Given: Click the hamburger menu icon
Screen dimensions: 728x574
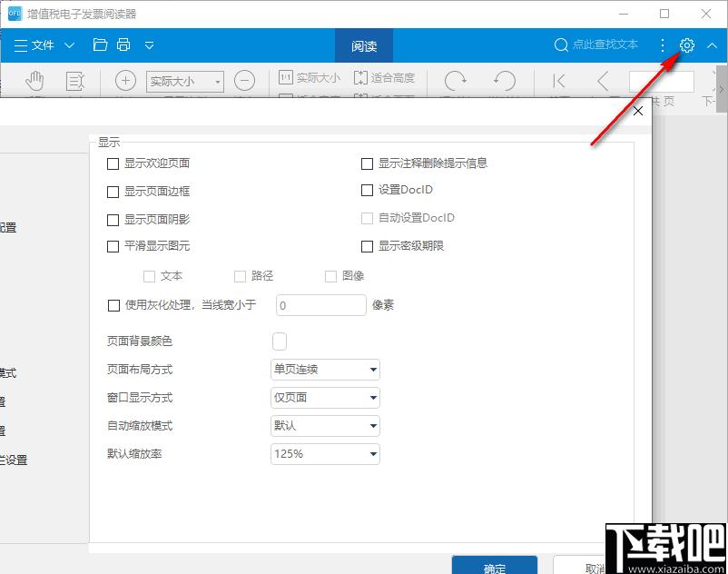Looking at the screenshot, I should 21,45.
